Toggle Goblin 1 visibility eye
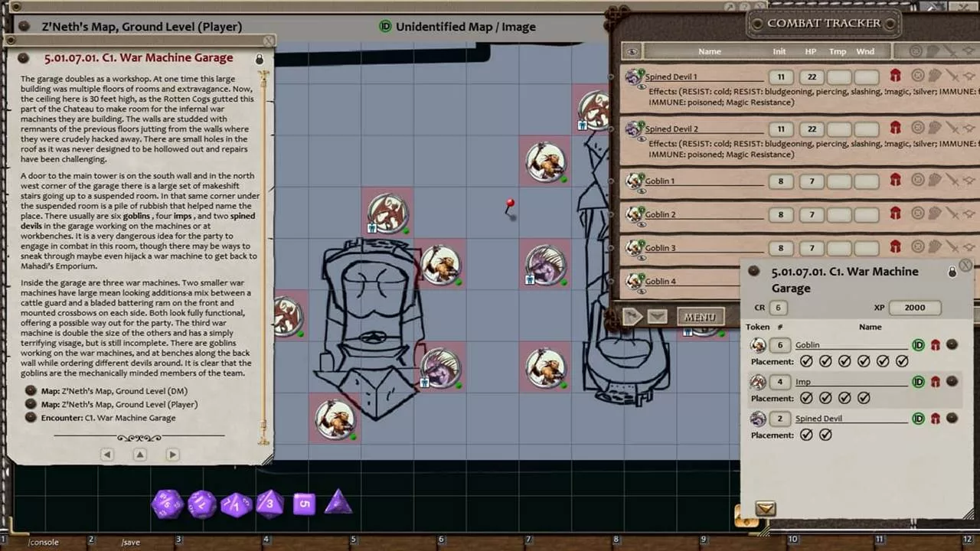This screenshot has height=551, width=980. [642, 191]
